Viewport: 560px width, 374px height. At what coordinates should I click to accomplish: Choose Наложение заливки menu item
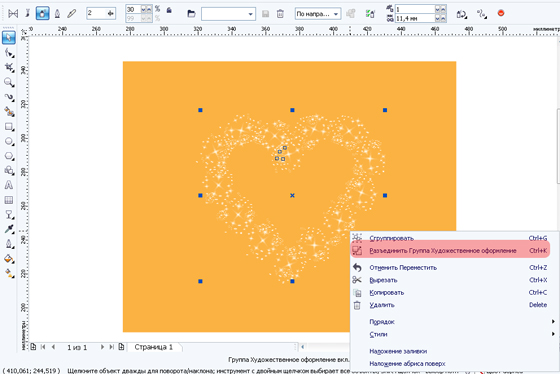(x=454, y=351)
